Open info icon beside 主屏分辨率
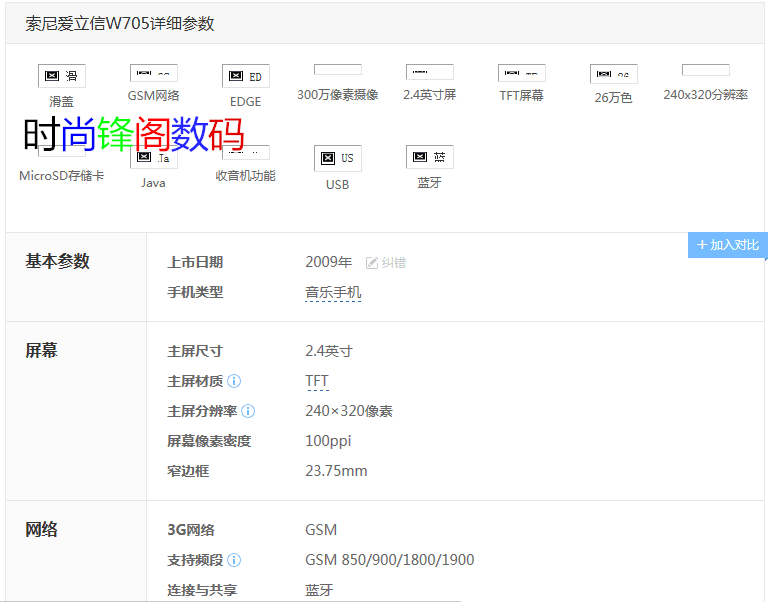This screenshot has width=770, height=602. click(248, 411)
